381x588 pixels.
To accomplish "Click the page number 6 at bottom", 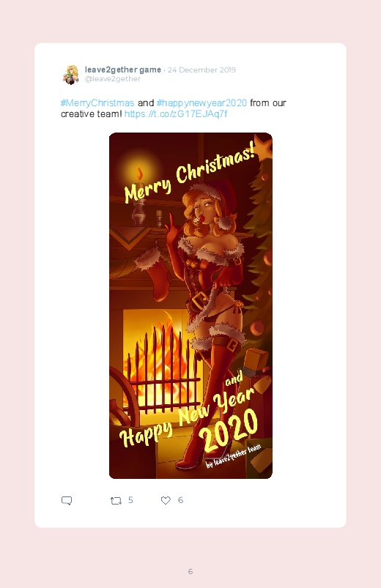I will (x=190, y=571).
